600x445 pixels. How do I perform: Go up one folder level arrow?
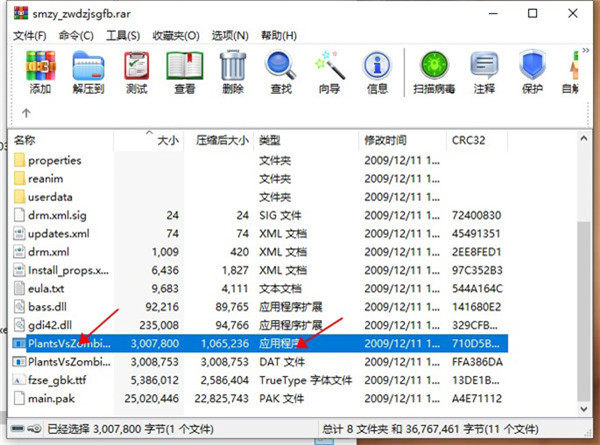[x=26, y=113]
